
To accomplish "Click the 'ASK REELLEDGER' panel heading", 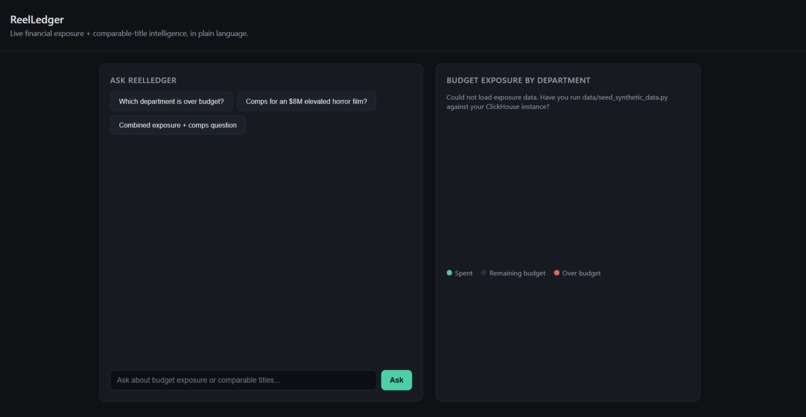I will tap(143, 81).
